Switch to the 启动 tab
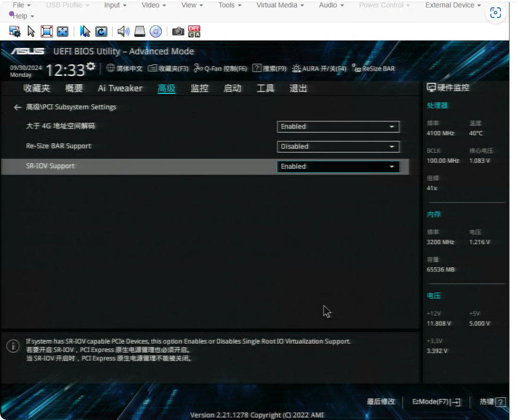Image resolution: width=518 pixels, height=420 pixels. coord(232,88)
